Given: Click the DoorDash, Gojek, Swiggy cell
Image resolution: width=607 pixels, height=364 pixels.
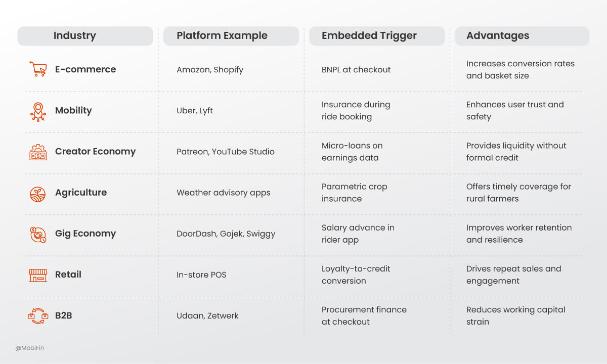Looking at the screenshot, I should tap(226, 234).
